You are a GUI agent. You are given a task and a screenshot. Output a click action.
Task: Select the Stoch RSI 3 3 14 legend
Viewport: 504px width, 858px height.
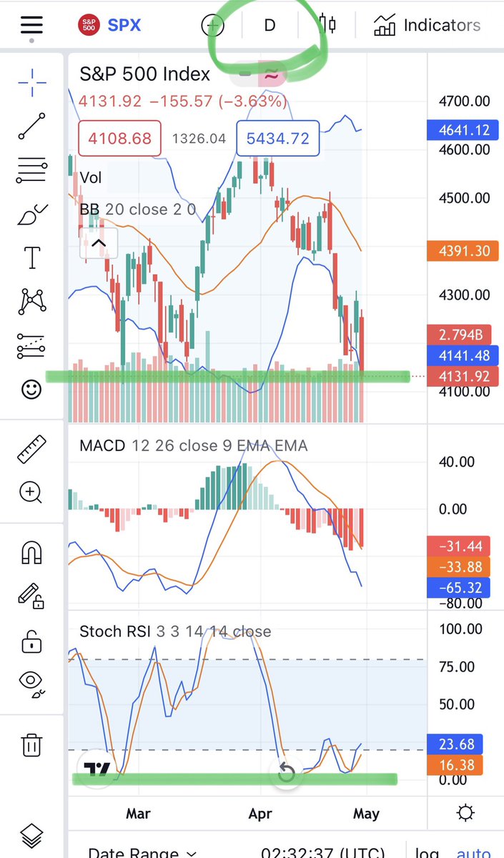point(175,631)
